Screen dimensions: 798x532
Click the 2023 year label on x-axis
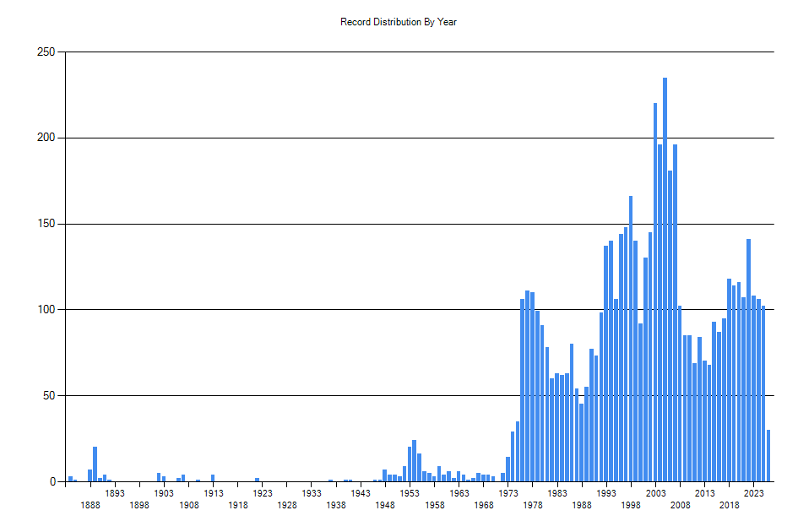754,493
